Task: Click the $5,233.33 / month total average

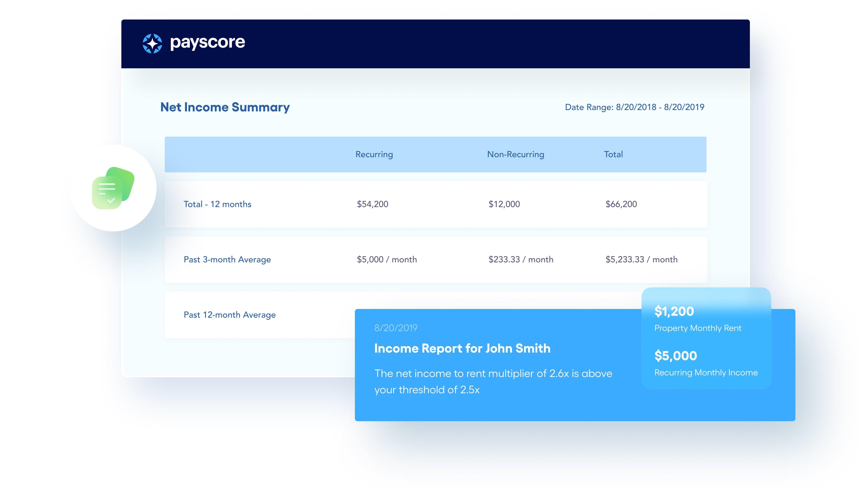Action: pyautogui.click(x=641, y=260)
